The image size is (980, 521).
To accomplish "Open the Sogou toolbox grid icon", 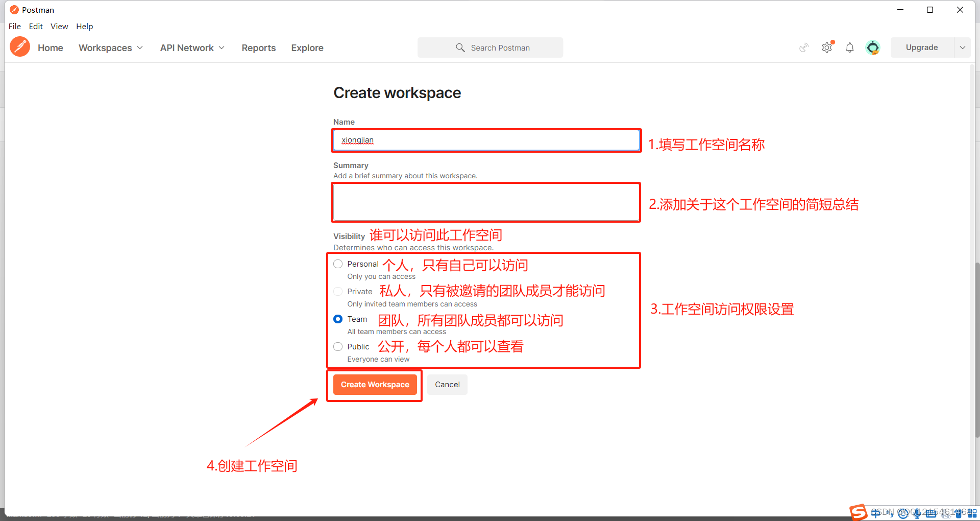I will pyautogui.click(x=972, y=513).
